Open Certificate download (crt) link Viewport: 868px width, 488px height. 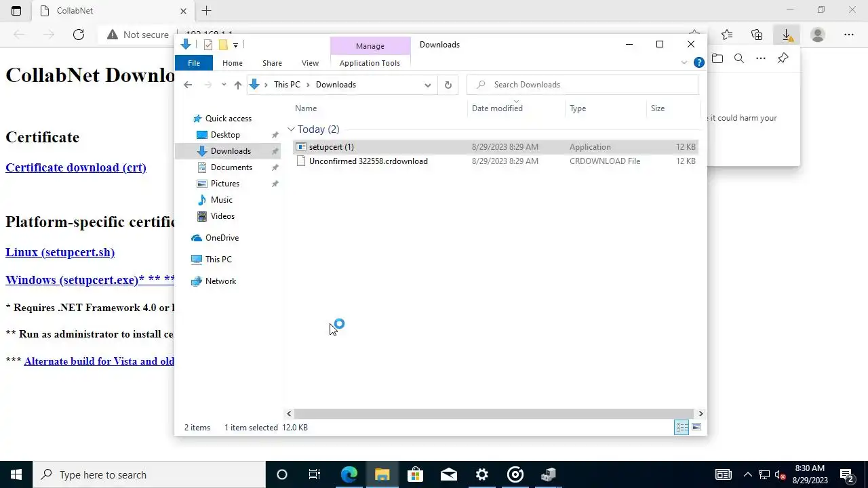[76, 167]
